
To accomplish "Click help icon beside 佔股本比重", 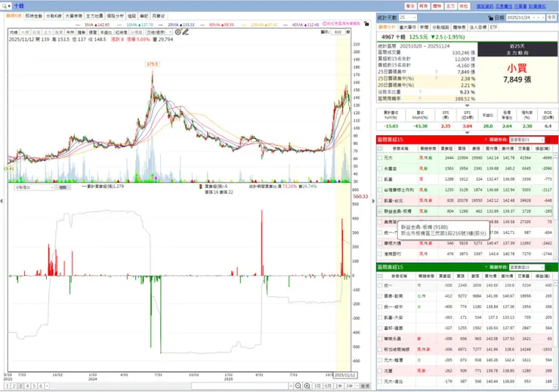I will click(420, 92).
